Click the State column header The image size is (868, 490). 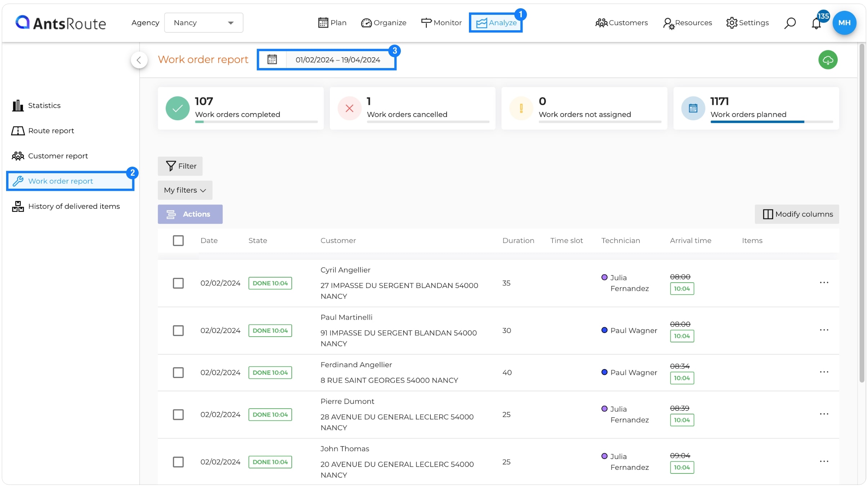[258, 240]
